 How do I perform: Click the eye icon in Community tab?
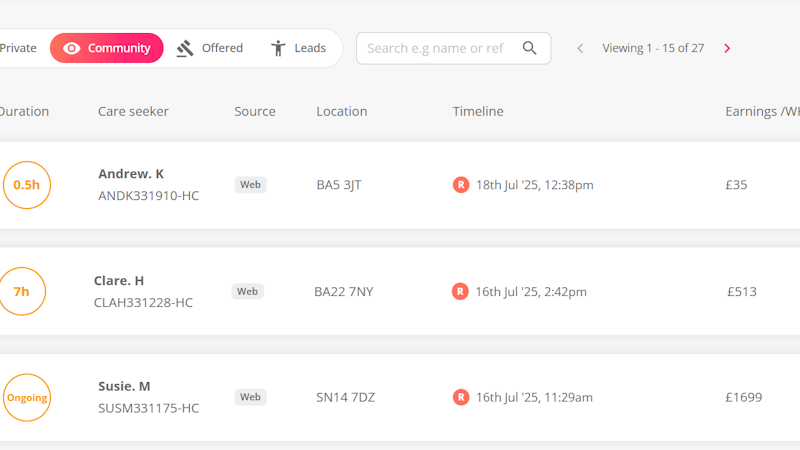click(x=71, y=48)
